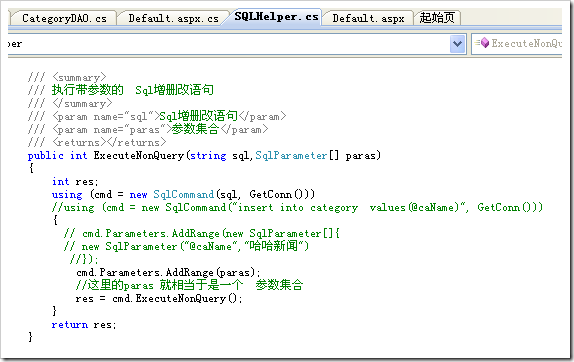The image size is (574, 362).
Task: Click the 'return res;' statement
Action: pyautogui.click(x=83, y=325)
